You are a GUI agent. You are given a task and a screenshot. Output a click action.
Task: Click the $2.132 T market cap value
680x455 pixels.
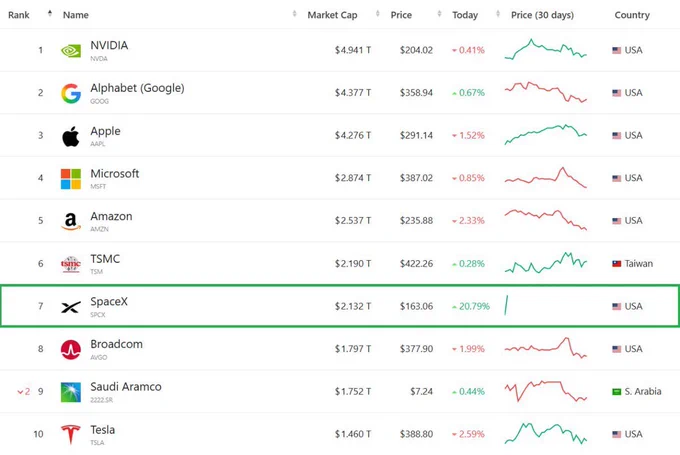(x=353, y=306)
